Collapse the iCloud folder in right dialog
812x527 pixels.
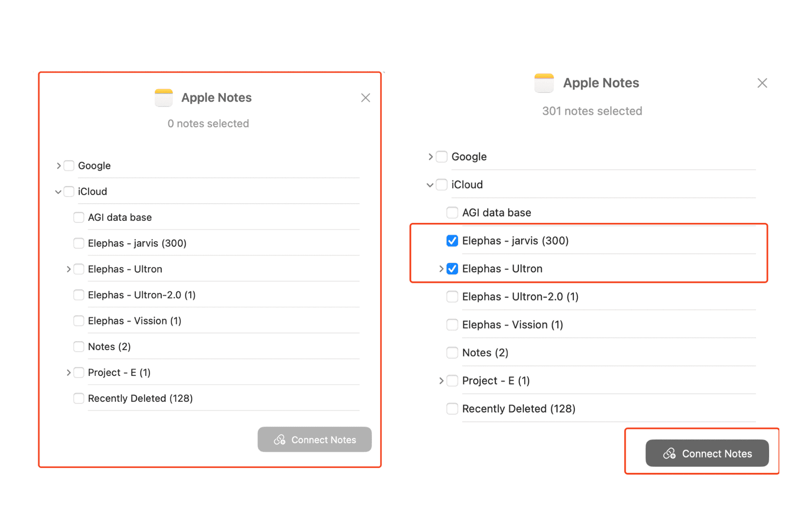point(430,185)
